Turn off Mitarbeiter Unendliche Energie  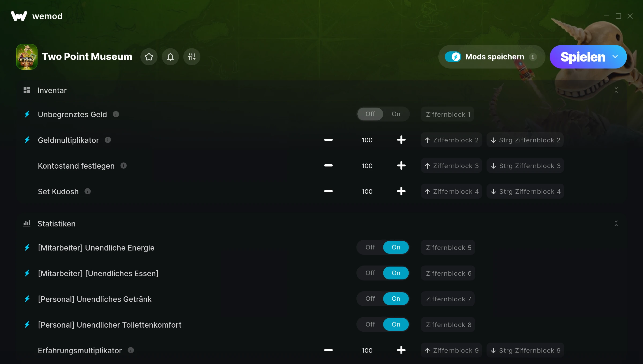pyautogui.click(x=370, y=247)
